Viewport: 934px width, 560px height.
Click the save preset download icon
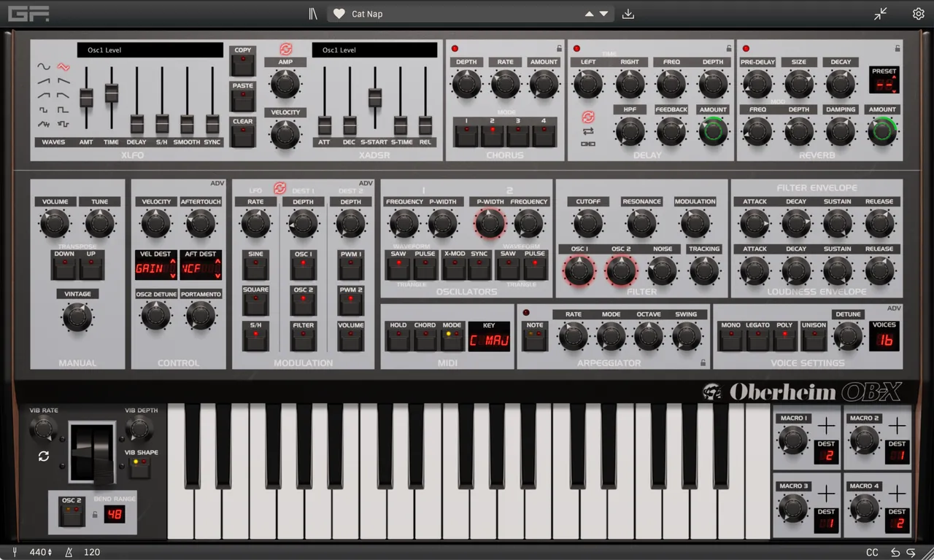tap(628, 14)
